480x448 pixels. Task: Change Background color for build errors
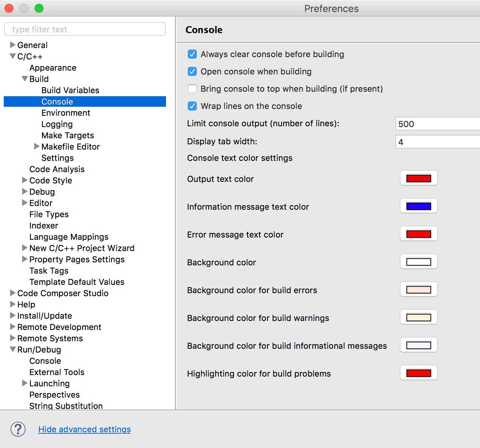pos(419,289)
